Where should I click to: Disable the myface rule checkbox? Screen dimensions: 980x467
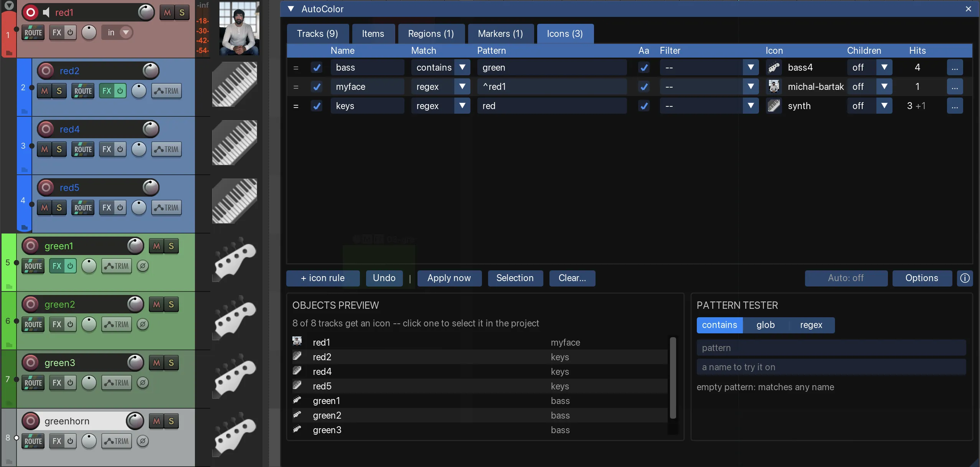317,87
